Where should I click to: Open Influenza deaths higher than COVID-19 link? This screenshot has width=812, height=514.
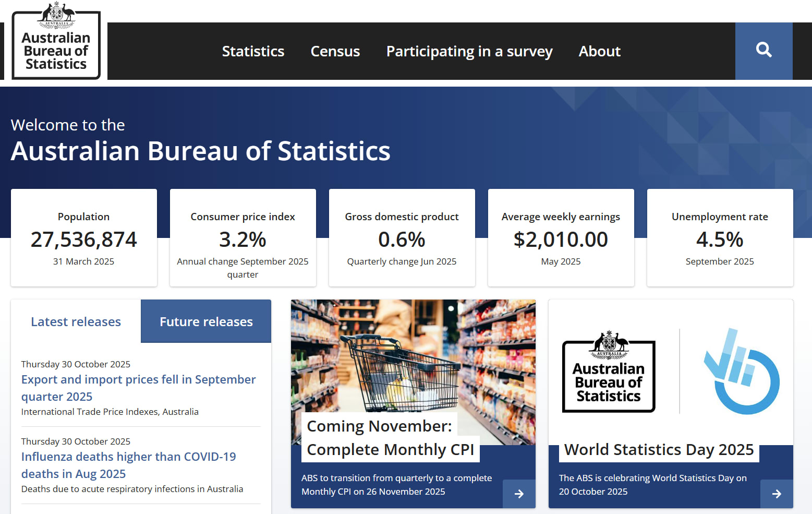[x=129, y=465]
